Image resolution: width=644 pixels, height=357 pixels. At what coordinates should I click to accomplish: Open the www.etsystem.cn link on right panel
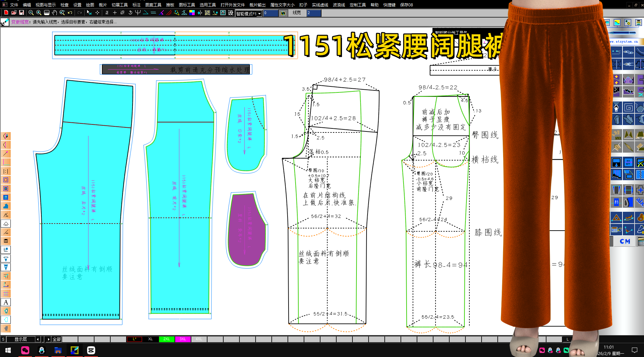pos(624,42)
